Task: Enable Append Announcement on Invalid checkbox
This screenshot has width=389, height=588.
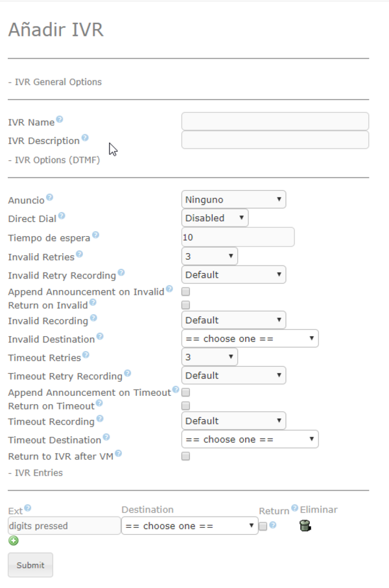Action: point(185,292)
